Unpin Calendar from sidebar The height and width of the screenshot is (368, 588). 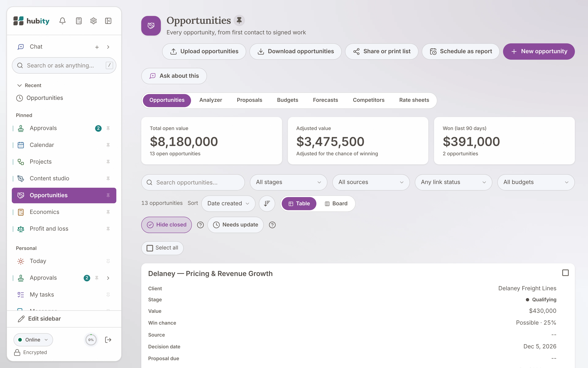click(108, 145)
